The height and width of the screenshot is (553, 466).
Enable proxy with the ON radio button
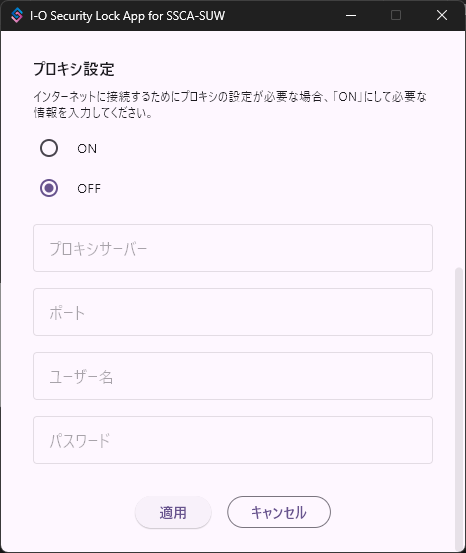point(49,148)
